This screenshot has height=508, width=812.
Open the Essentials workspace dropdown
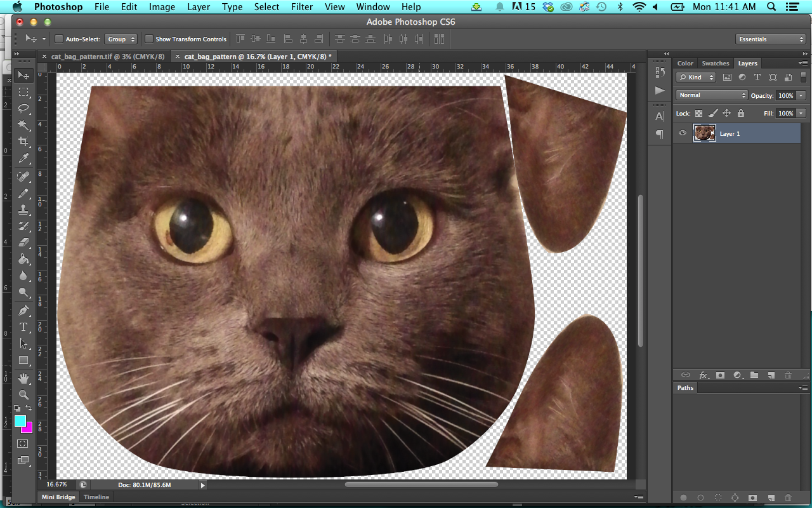point(771,39)
